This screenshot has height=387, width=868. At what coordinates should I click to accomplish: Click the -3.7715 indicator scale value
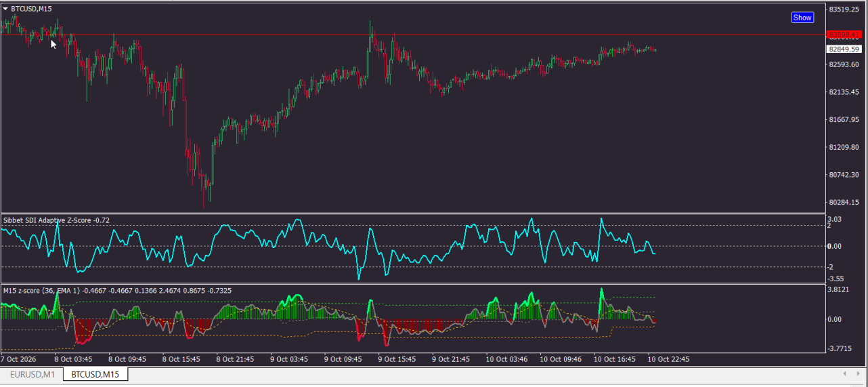click(840, 348)
